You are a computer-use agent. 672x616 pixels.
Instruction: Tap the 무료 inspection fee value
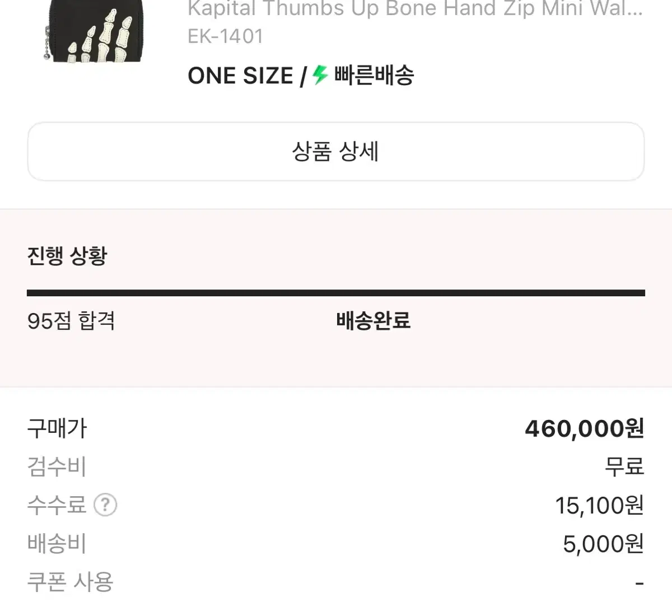(x=624, y=466)
